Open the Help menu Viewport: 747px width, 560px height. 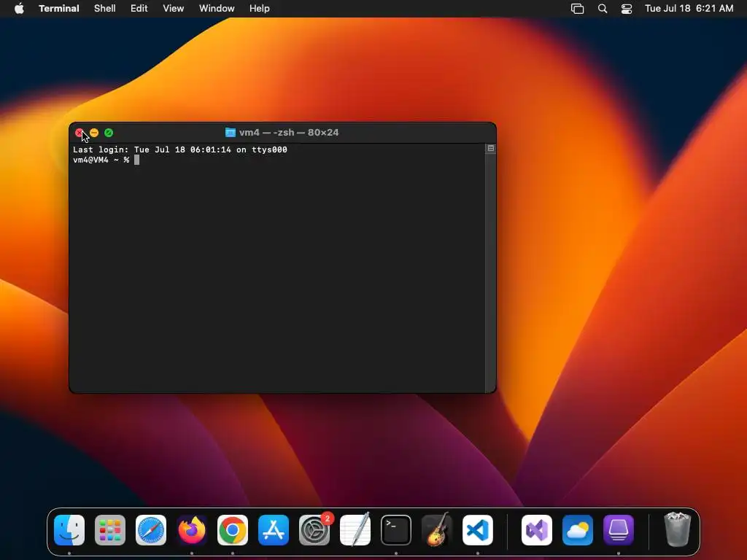coord(260,9)
